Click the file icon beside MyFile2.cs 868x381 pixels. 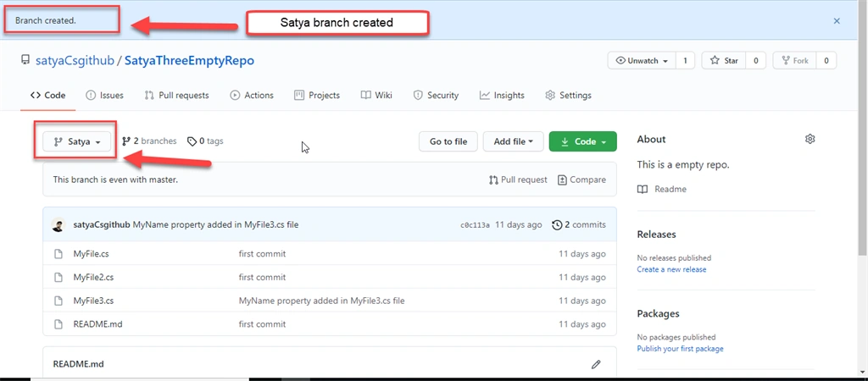click(x=58, y=277)
